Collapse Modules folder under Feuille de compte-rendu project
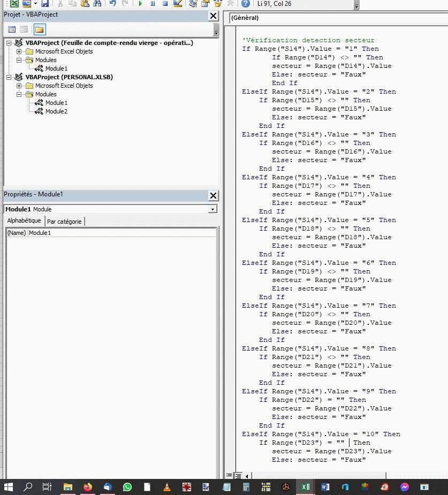 pyautogui.click(x=19, y=60)
